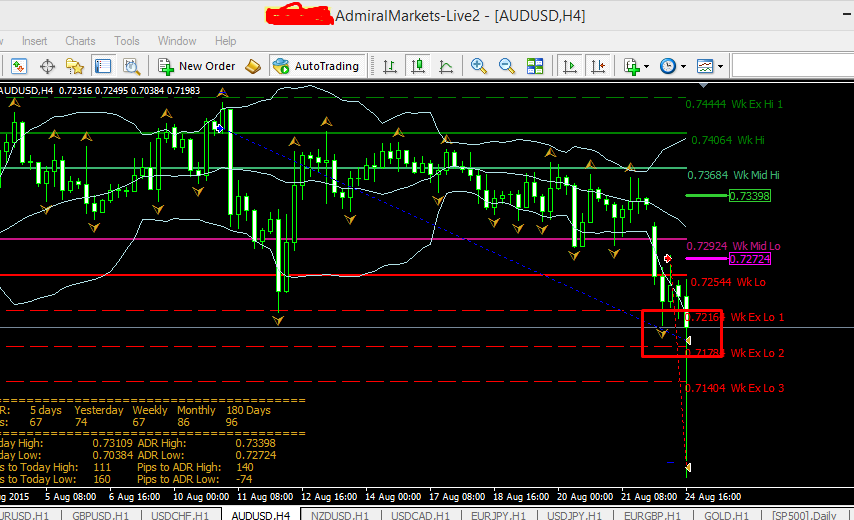The image size is (854, 520).
Task: Click the magenta 0.72724 ADR price label
Action: pyautogui.click(x=750, y=259)
